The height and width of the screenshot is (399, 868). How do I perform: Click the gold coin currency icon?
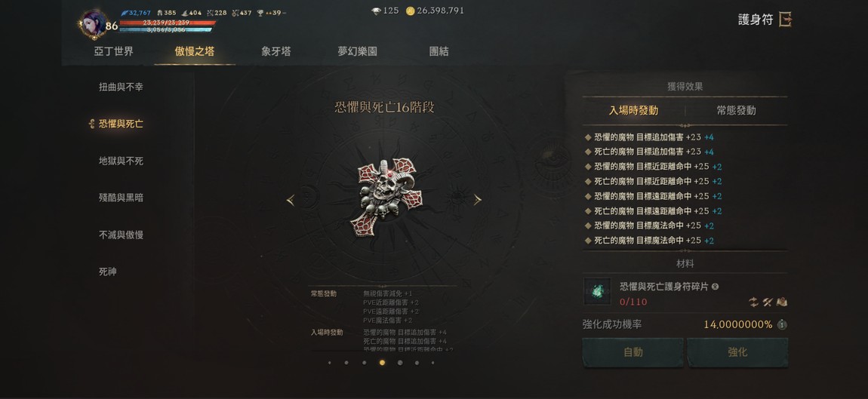click(x=410, y=11)
